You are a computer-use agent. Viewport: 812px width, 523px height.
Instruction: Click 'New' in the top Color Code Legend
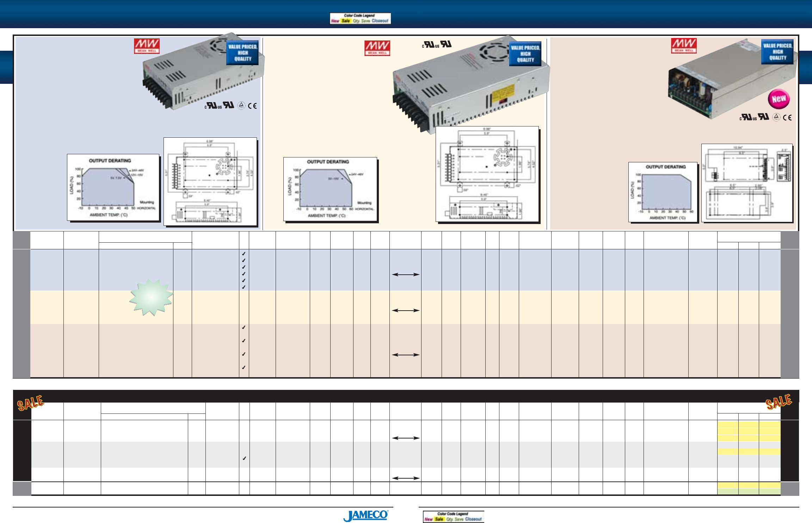tap(335, 21)
